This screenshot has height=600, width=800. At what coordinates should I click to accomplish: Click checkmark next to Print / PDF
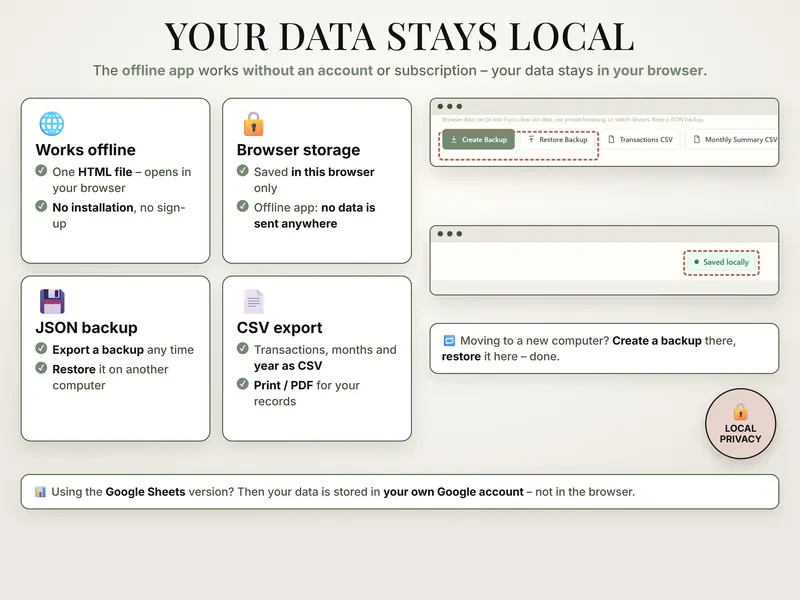pos(243,384)
